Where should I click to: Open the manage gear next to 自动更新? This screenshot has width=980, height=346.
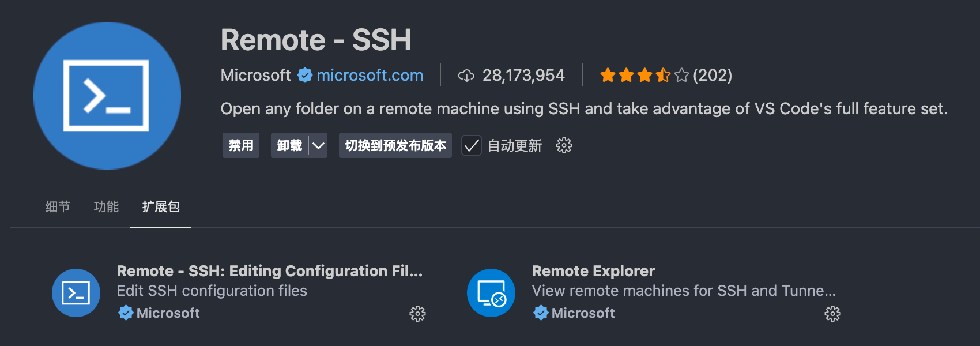pos(564,145)
